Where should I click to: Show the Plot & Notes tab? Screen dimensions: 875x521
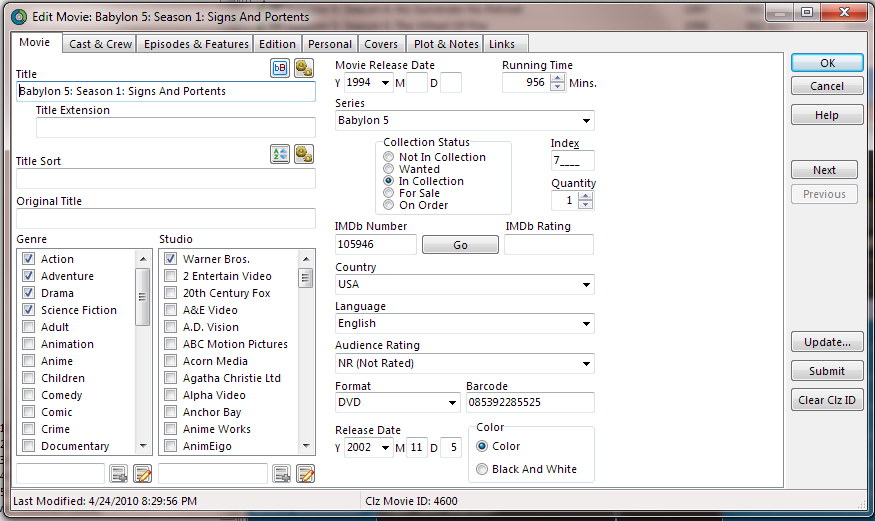click(x=446, y=44)
